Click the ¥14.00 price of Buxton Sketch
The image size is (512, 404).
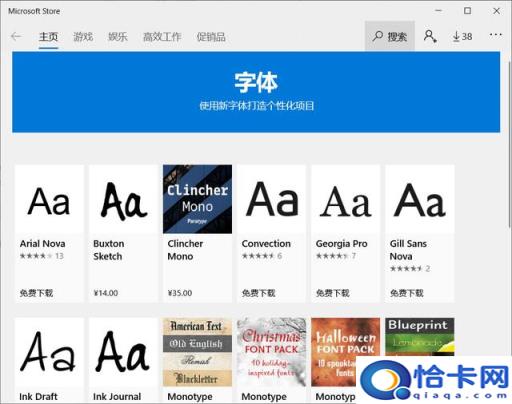106,293
